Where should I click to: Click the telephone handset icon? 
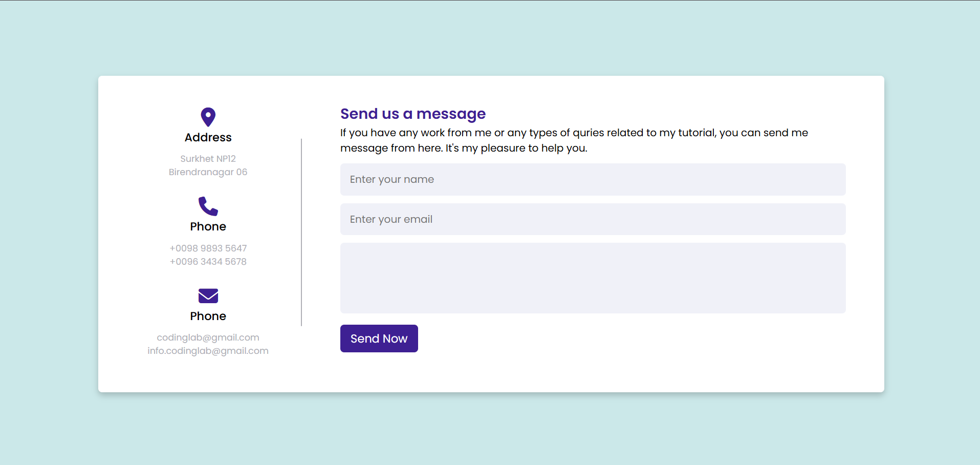[208, 206]
